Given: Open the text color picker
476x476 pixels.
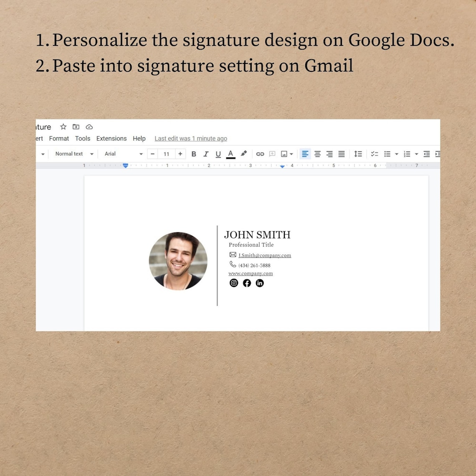Looking at the screenshot, I should coord(230,154).
